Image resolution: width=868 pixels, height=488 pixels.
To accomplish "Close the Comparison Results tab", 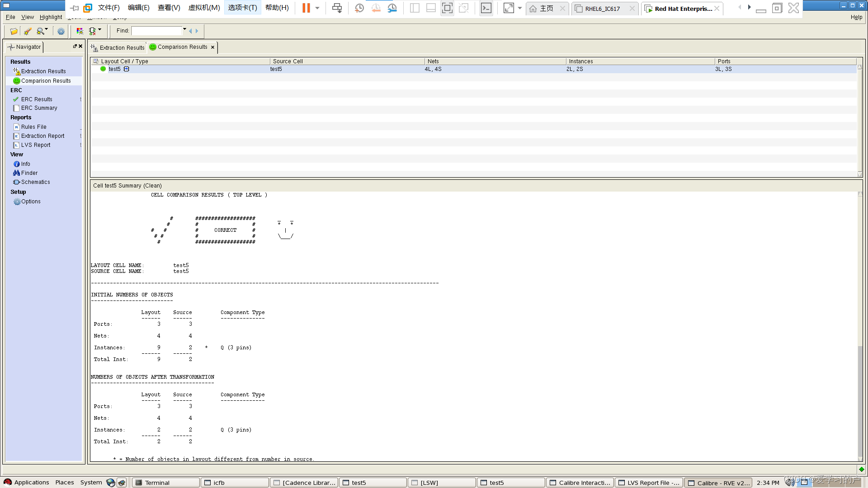I will pos(212,47).
